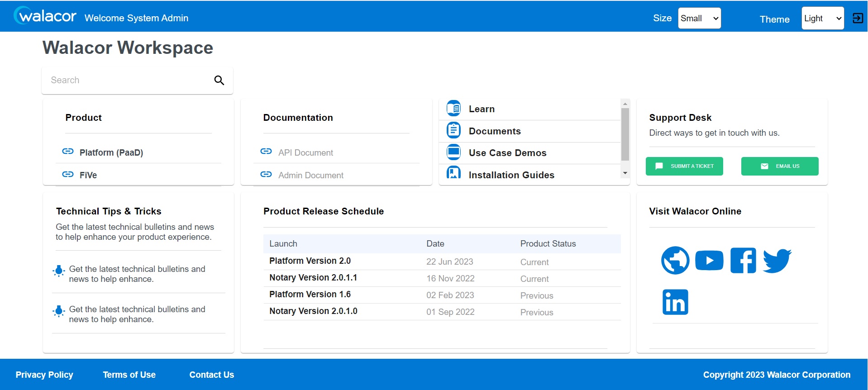The height and width of the screenshot is (390, 868).
Task: Click the 01 Sep 2022 date cell
Action: click(x=450, y=312)
